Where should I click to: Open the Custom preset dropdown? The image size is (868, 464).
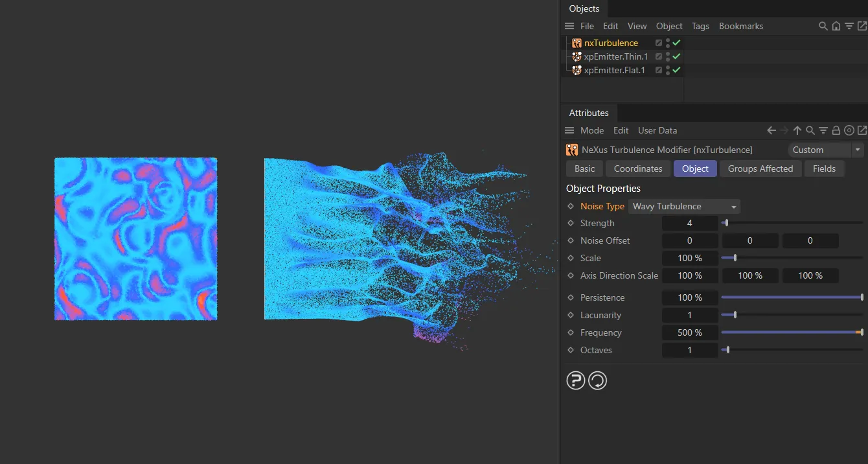click(x=825, y=150)
